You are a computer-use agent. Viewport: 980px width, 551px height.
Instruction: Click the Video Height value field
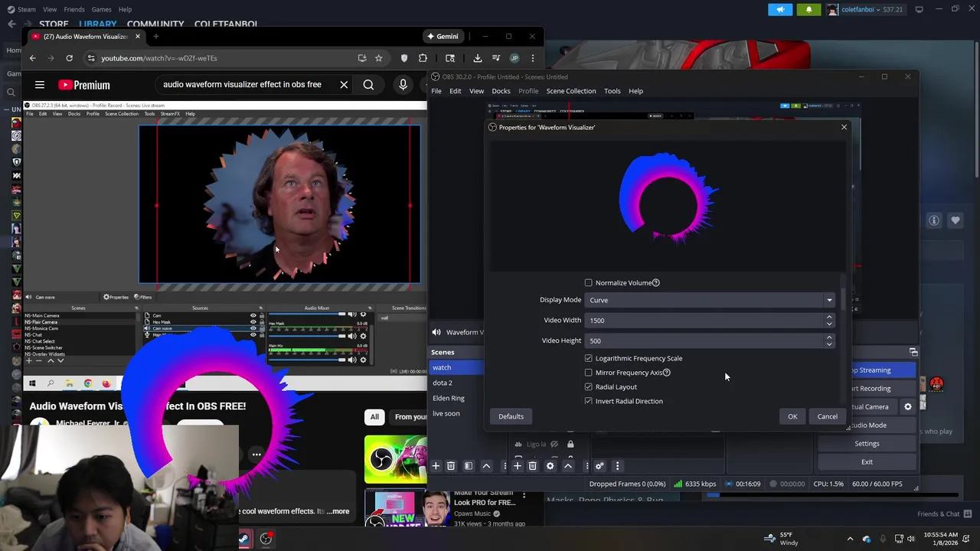[704, 341]
